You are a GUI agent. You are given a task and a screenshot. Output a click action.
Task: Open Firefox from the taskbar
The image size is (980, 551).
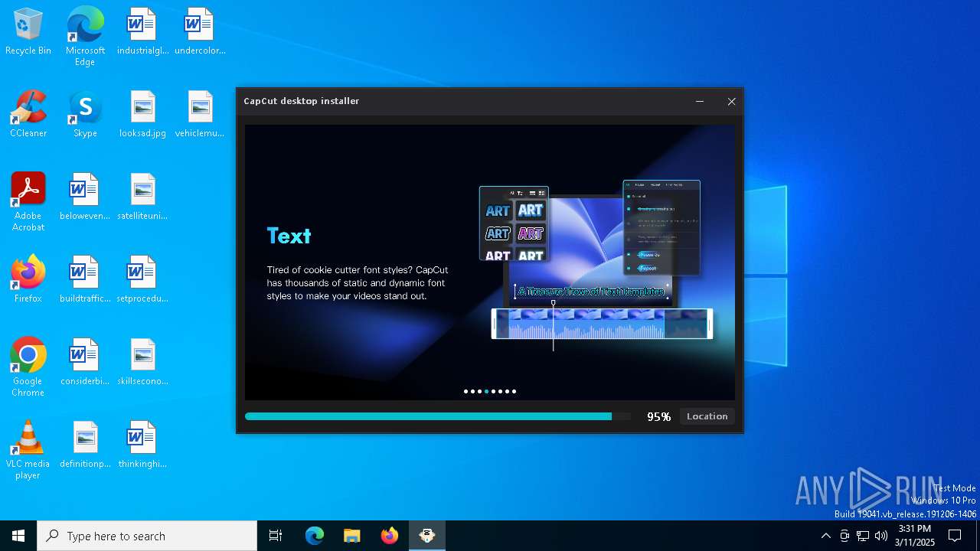pos(390,536)
